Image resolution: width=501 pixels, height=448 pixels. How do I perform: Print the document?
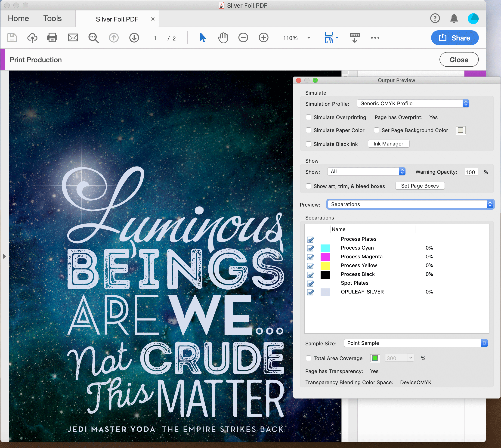(x=52, y=38)
